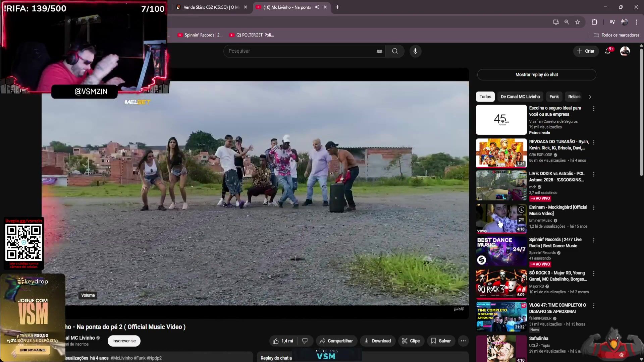The image size is (644, 362).
Task: Open YouTube account avatar menu
Action: (625, 51)
